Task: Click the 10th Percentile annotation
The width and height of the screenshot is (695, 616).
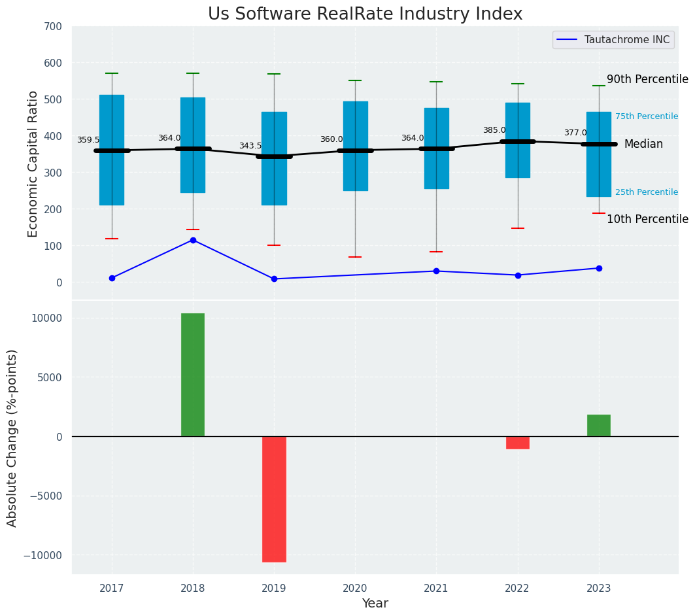Action: pos(647,220)
